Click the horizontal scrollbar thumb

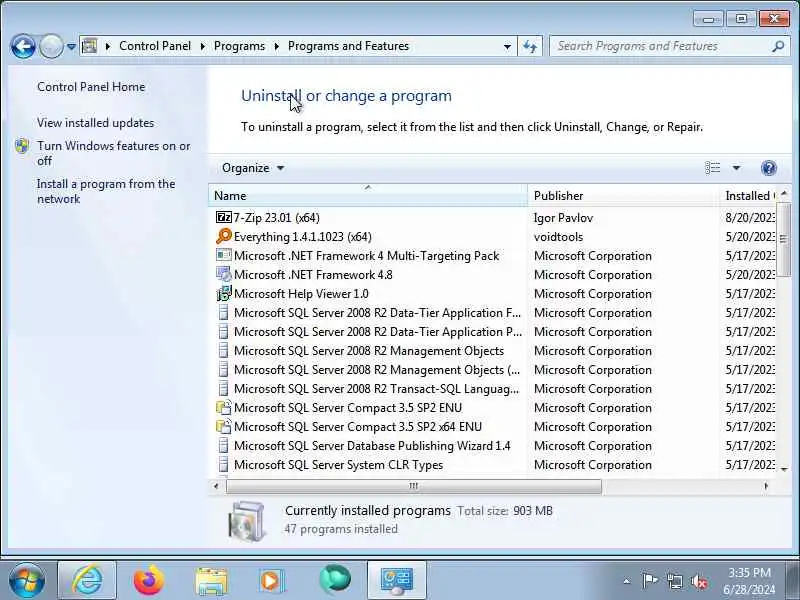coord(414,486)
